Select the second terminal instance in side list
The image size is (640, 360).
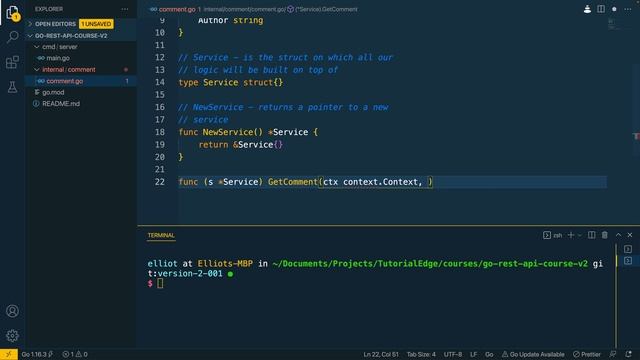pos(628,260)
